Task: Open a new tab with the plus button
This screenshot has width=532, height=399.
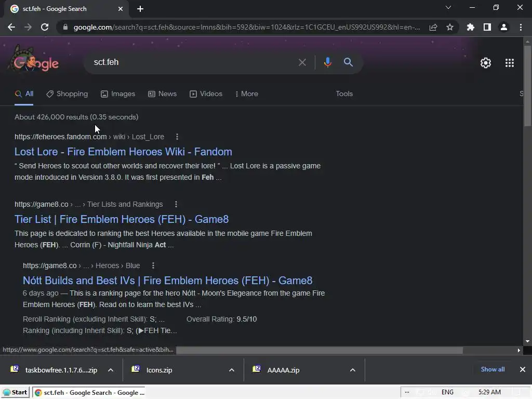Action: (140, 9)
